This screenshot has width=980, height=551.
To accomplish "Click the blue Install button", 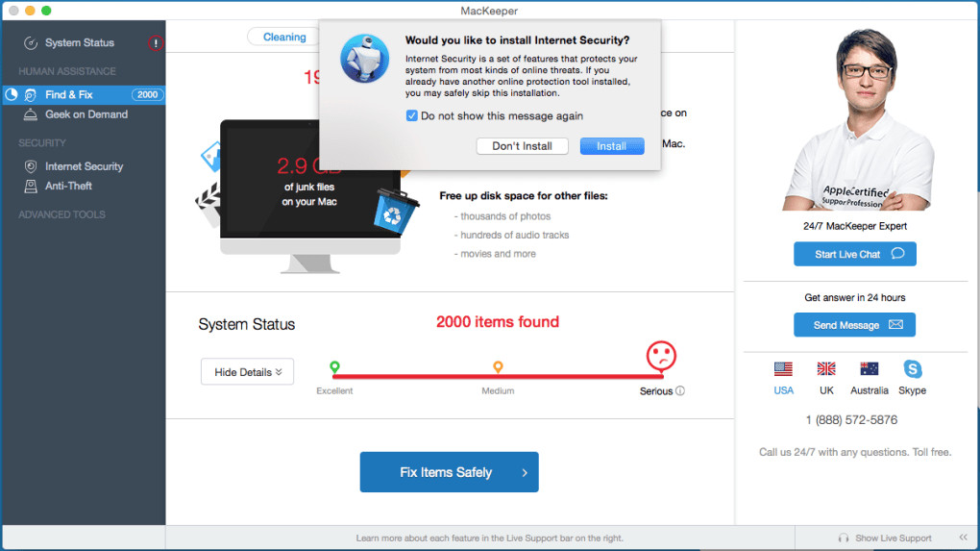I will [x=612, y=146].
